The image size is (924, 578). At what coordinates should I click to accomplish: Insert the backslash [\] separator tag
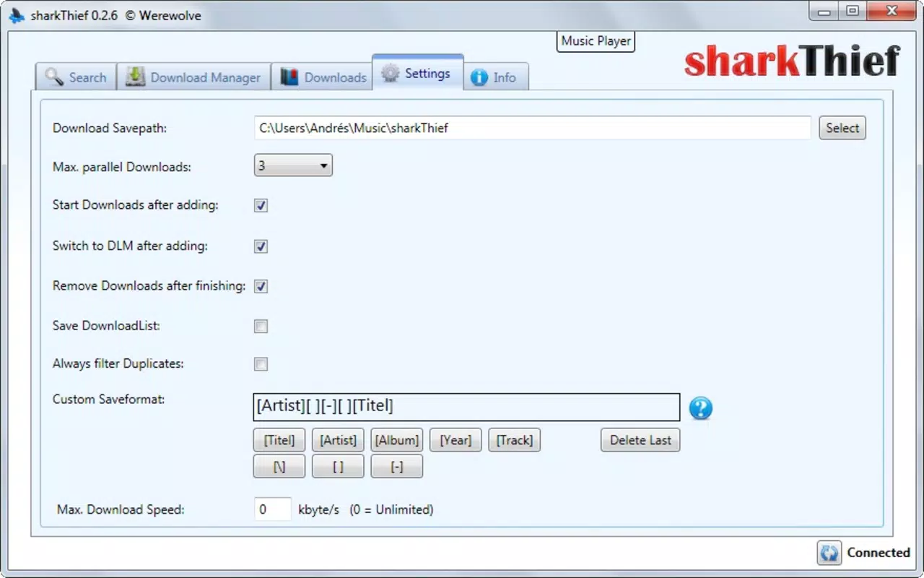coord(279,467)
